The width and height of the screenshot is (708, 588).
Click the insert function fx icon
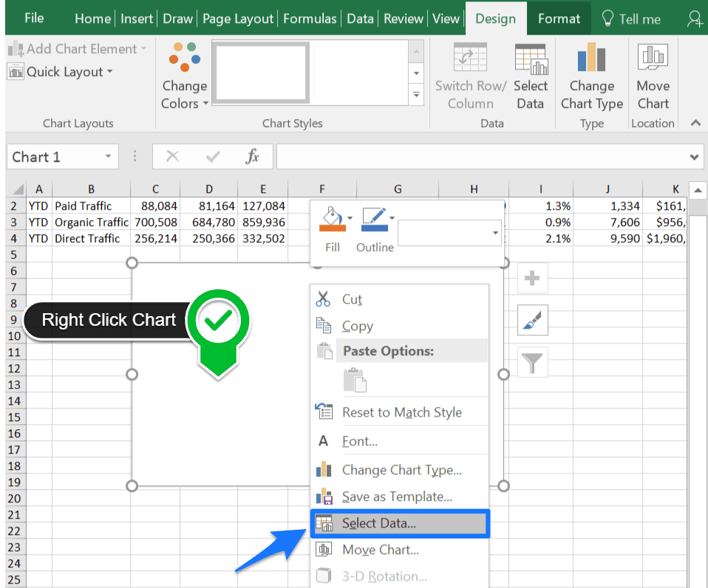tap(252, 157)
